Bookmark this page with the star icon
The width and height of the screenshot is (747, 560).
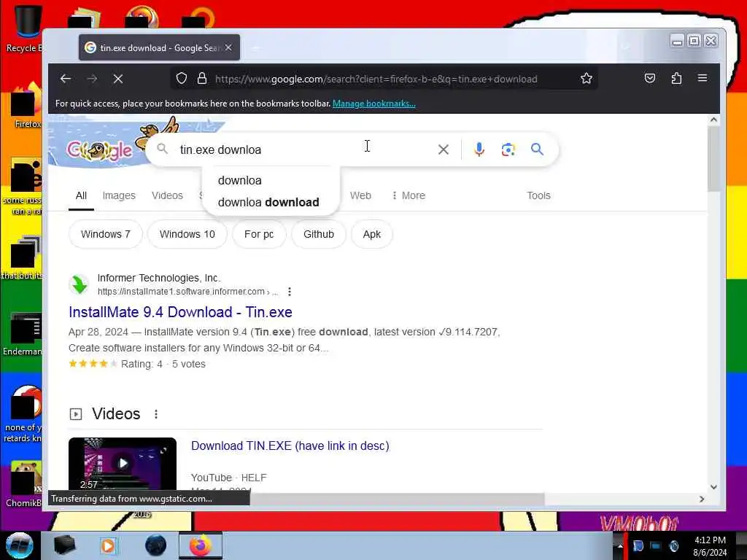(587, 79)
